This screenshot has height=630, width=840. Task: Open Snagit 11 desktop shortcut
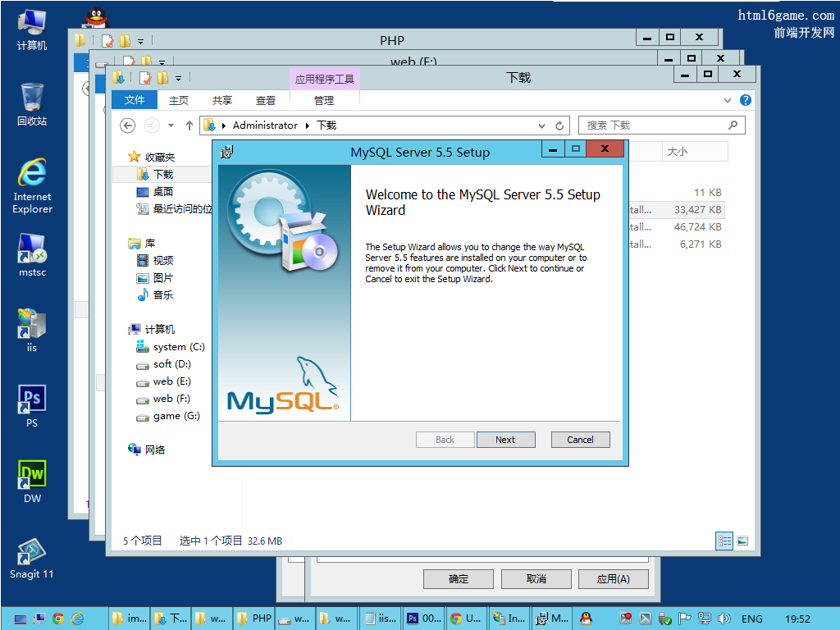(32, 558)
